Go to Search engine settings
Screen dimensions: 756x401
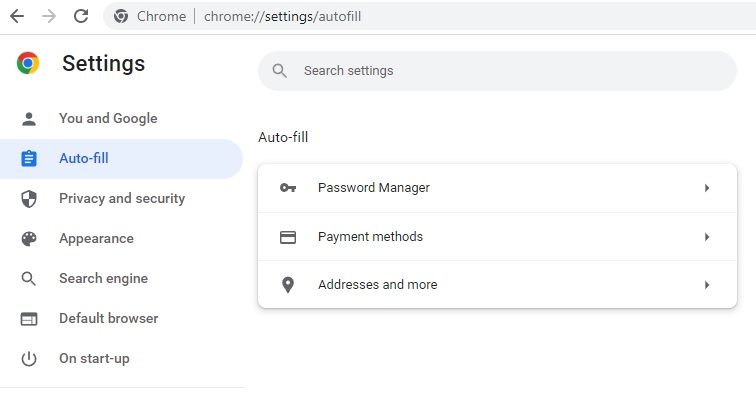click(x=103, y=278)
